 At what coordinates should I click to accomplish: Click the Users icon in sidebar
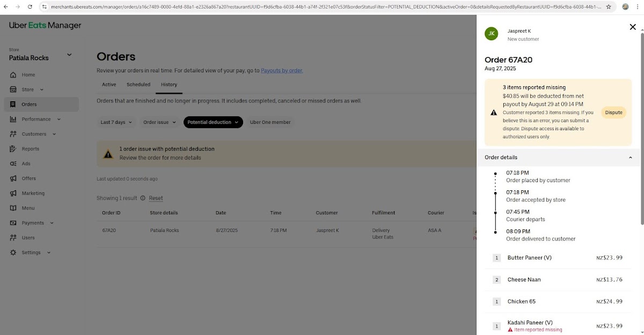click(x=13, y=237)
